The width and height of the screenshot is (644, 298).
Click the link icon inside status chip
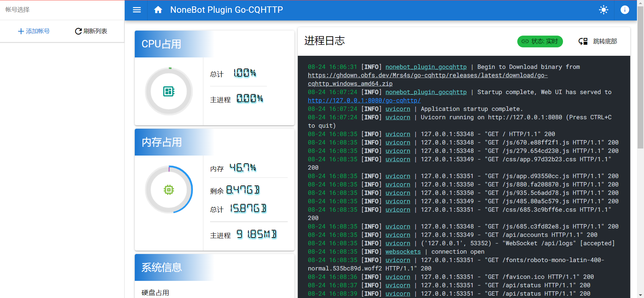click(x=525, y=41)
